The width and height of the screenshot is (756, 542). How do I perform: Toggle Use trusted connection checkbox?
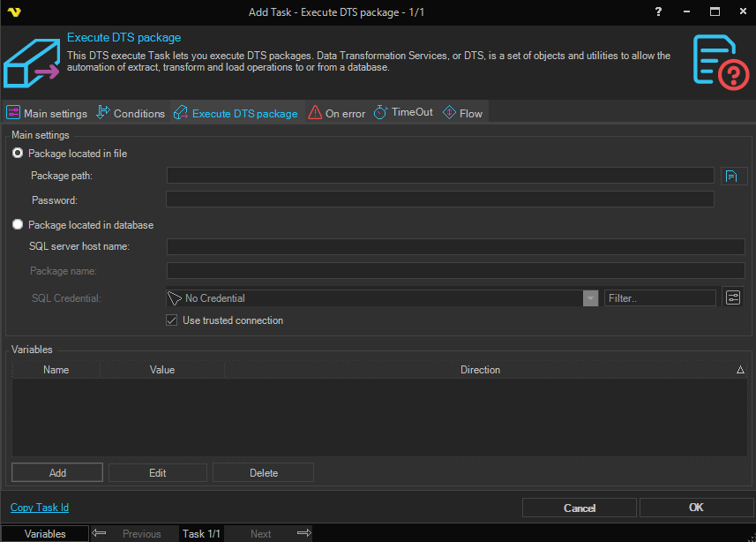click(172, 320)
